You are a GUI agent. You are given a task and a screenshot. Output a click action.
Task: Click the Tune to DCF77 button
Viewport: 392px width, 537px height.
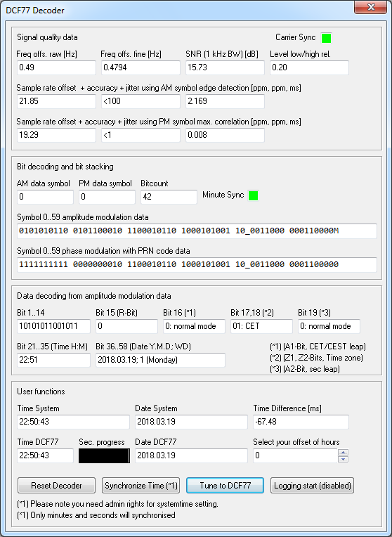(x=225, y=486)
